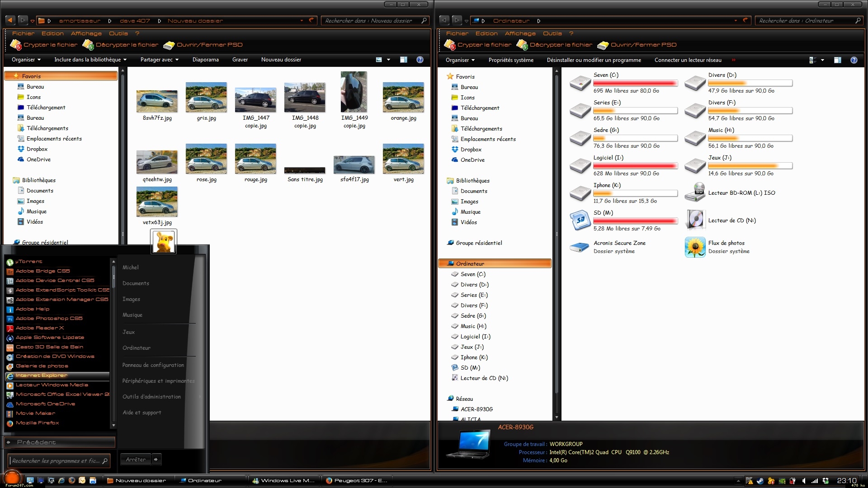
Task: Click the Arrêter shutdown button
Action: click(136, 460)
